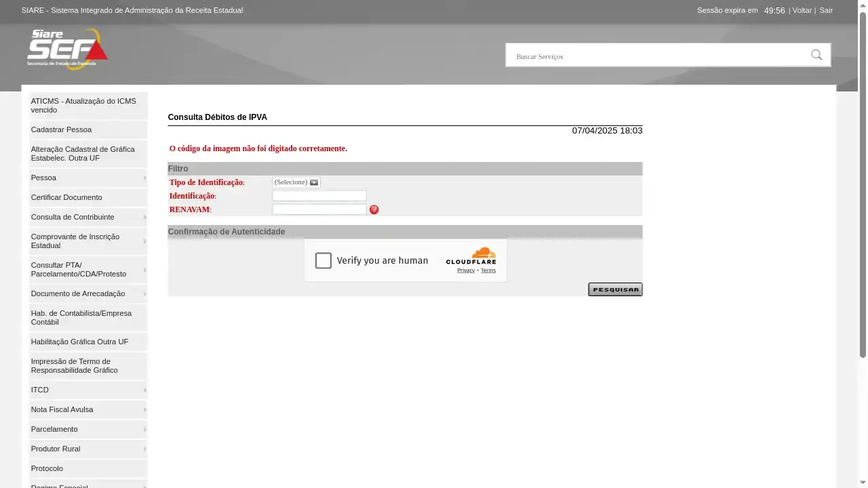Click the red RENAVAM help icon
868x488 pixels.
click(374, 210)
